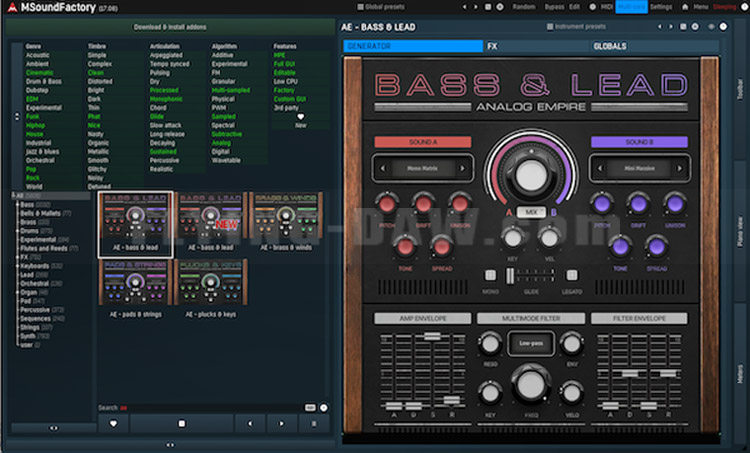Click the Mix button between A and B
Screen dimensions: 750x453
coord(531,212)
